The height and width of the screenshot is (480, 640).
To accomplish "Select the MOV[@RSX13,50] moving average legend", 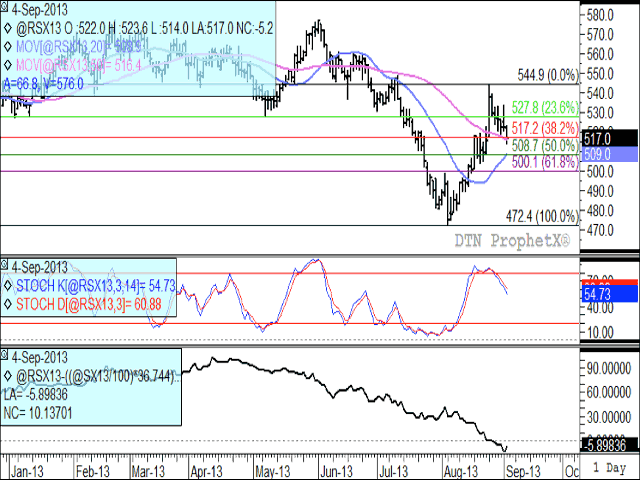I will coord(79,64).
